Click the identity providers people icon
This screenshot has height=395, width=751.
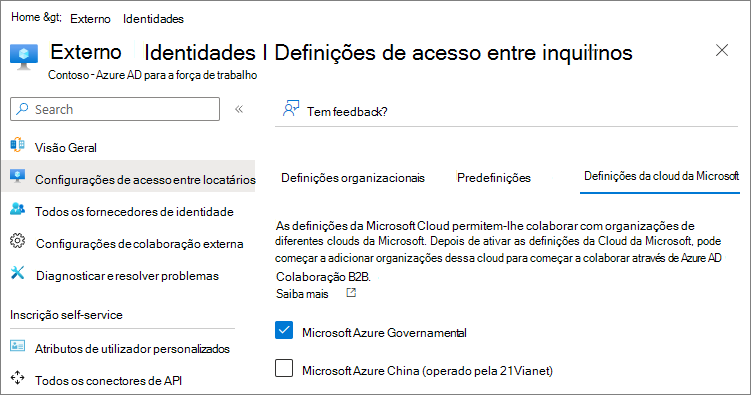[x=18, y=209]
